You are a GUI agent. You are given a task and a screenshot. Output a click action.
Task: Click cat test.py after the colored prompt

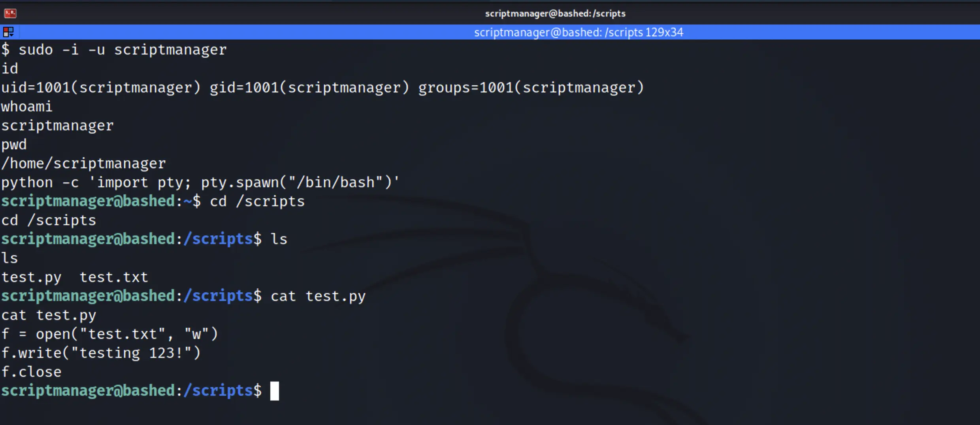click(318, 297)
